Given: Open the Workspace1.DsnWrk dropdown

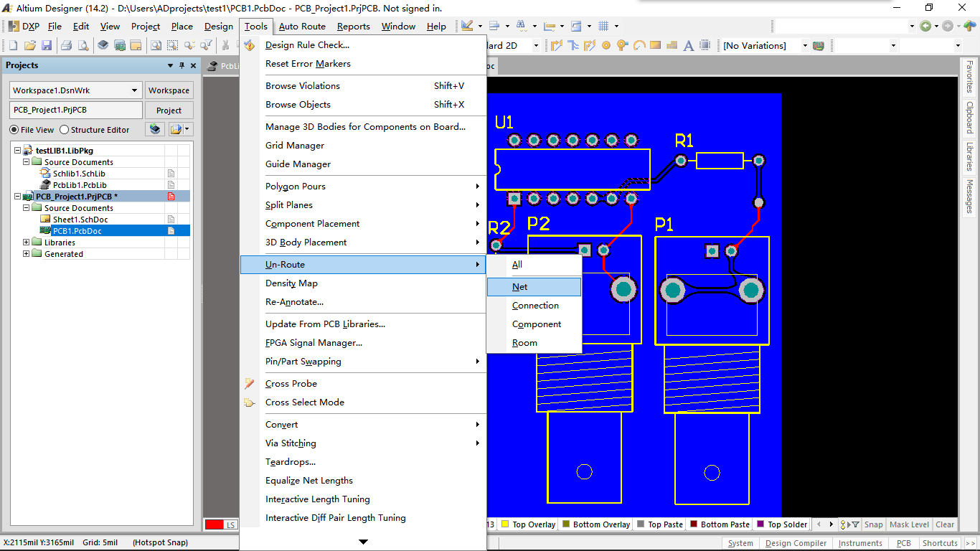Looking at the screenshot, I should pyautogui.click(x=134, y=90).
